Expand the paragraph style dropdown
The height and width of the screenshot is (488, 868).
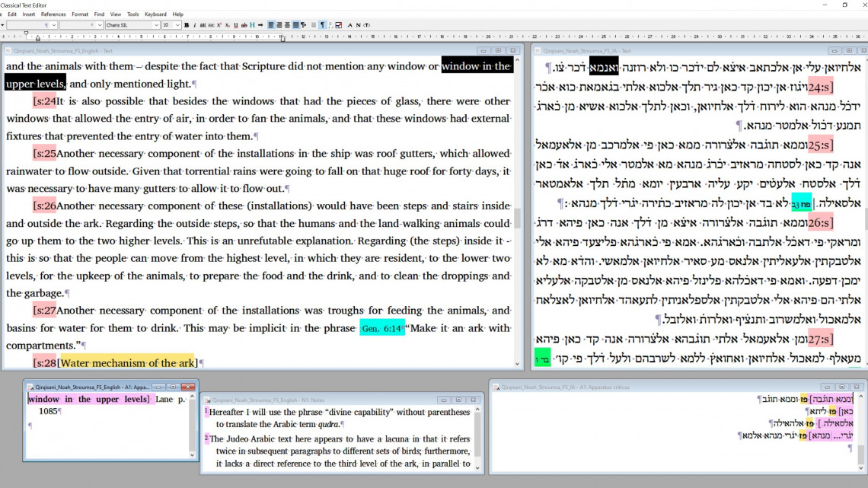click(55, 25)
